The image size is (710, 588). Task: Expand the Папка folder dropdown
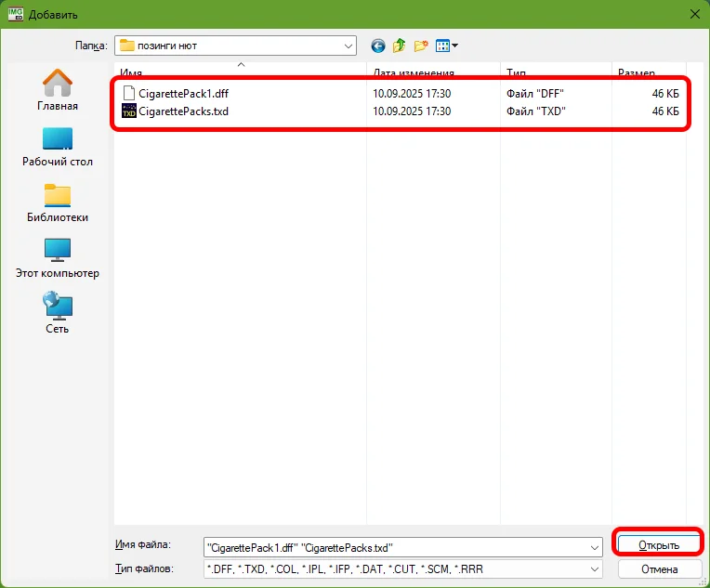348,46
